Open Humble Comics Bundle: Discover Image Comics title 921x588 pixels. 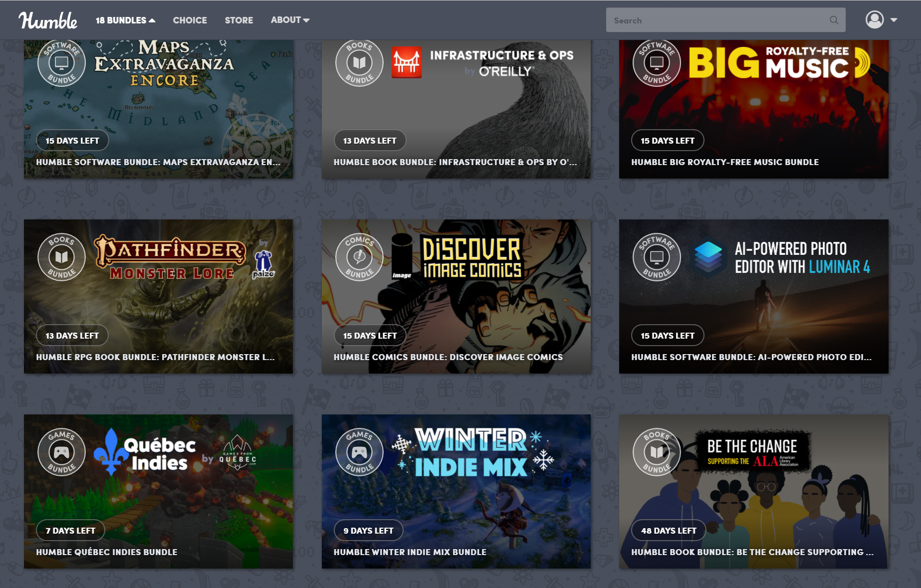point(448,357)
